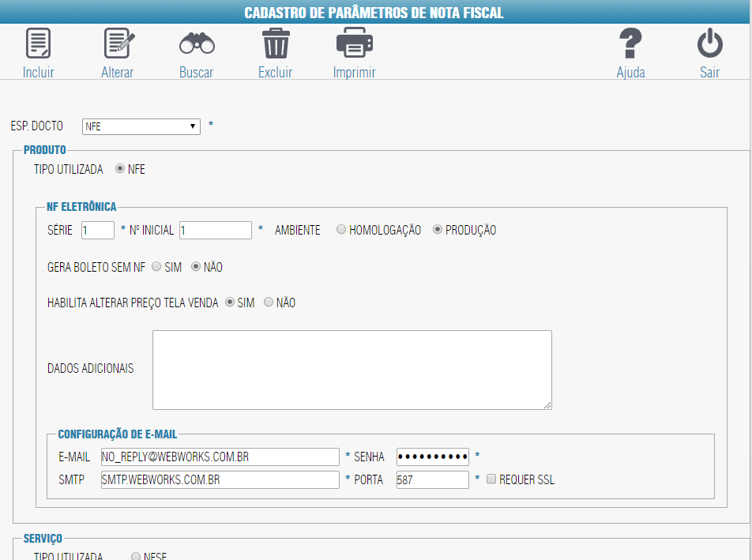Click the Alterar edit icon
This screenshot has height=560, width=752.
(119, 43)
